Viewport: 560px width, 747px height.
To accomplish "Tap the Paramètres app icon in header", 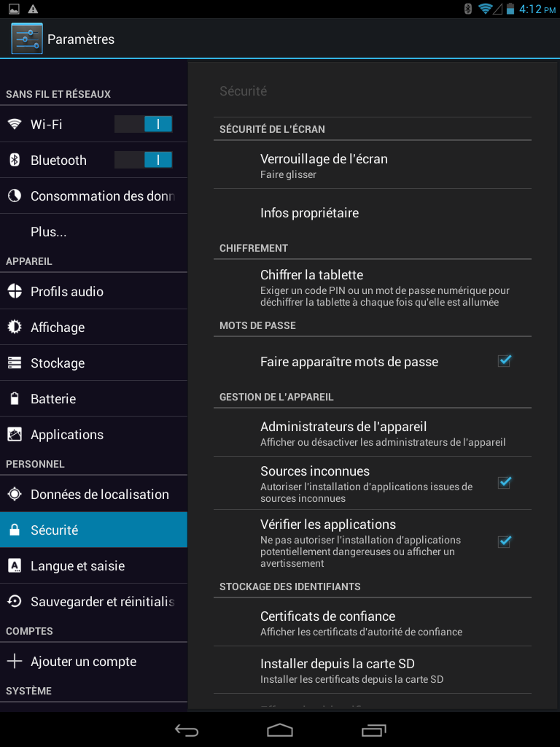I will [x=27, y=39].
